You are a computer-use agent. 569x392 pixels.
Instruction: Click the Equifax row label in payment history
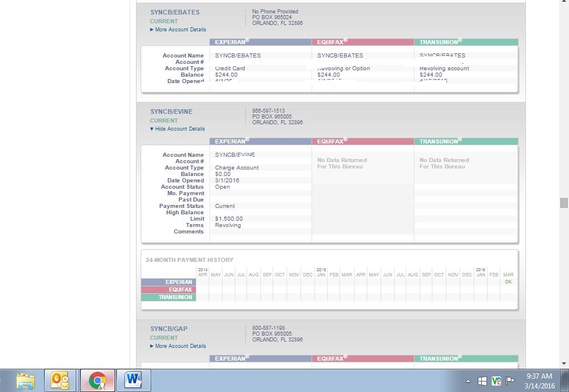(x=169, y=290)
